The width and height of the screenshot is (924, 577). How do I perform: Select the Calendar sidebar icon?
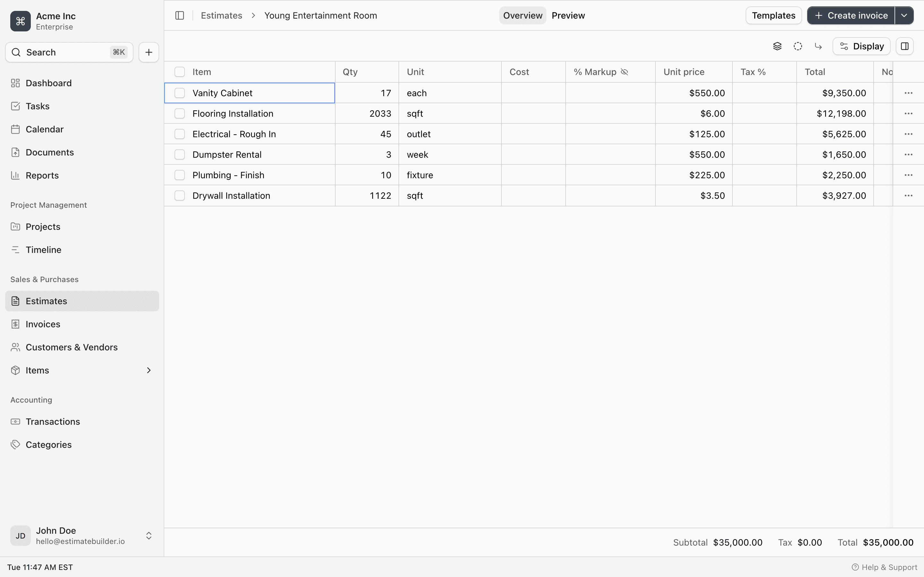click(15, 129)
